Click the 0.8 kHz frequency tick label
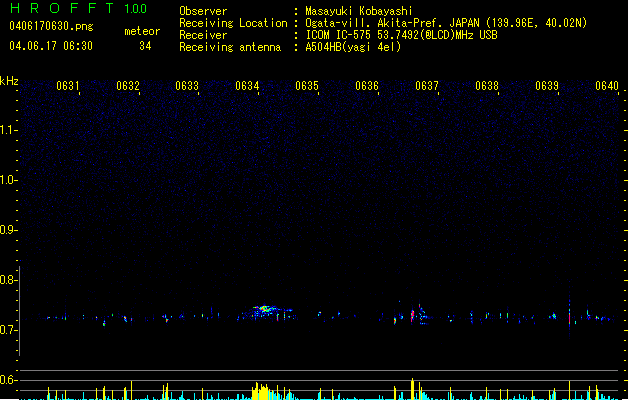629x400 pixels. (8, 280)
